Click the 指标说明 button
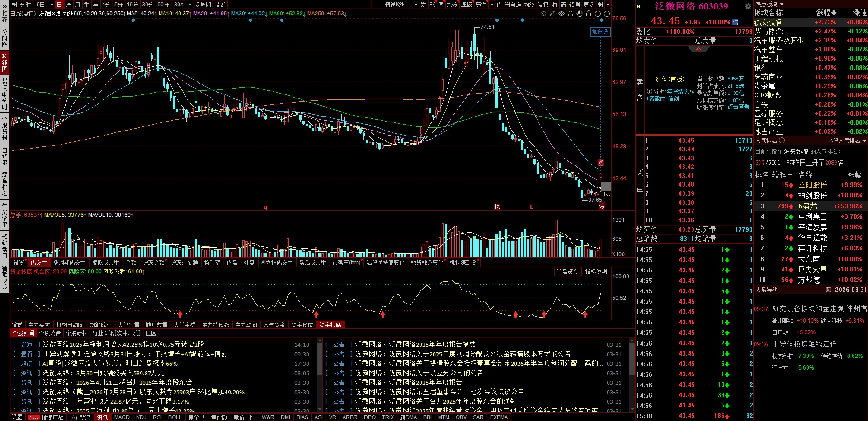 [596, 271]
